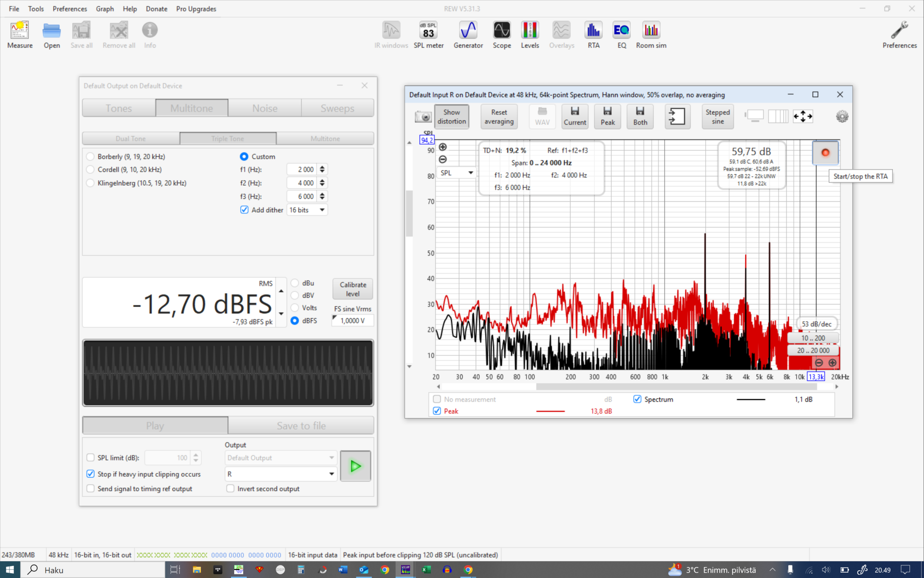Open output channel R dropdown
Screen dimensions: 924x578
(281, 474)
